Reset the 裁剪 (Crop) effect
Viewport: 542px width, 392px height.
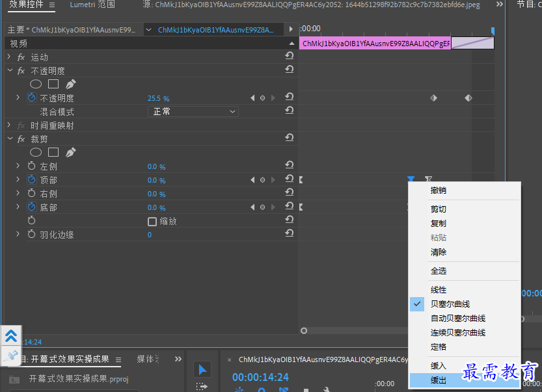point(290,137)
